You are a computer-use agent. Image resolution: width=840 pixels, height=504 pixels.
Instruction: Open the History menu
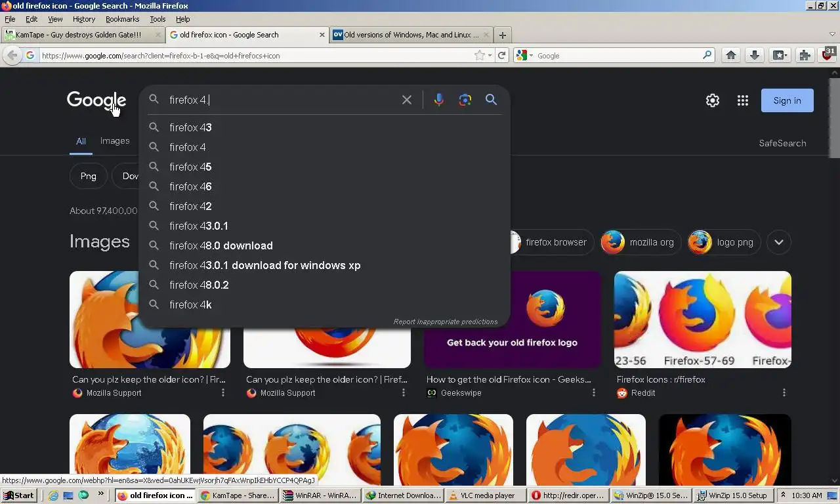84,19
